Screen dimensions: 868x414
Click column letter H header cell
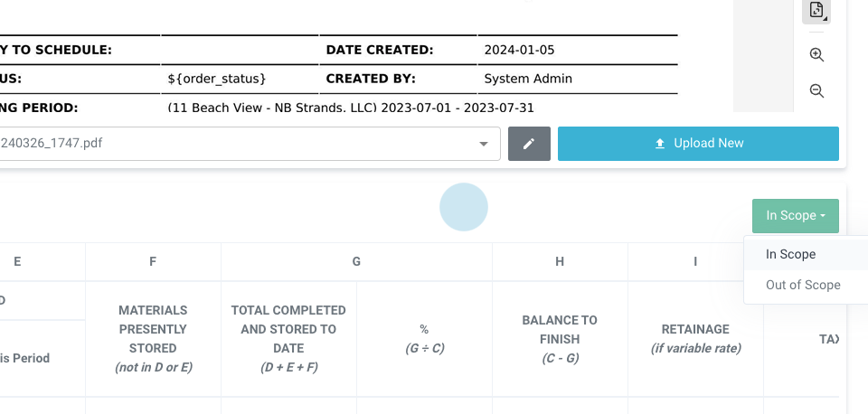(x=560, y=262)
